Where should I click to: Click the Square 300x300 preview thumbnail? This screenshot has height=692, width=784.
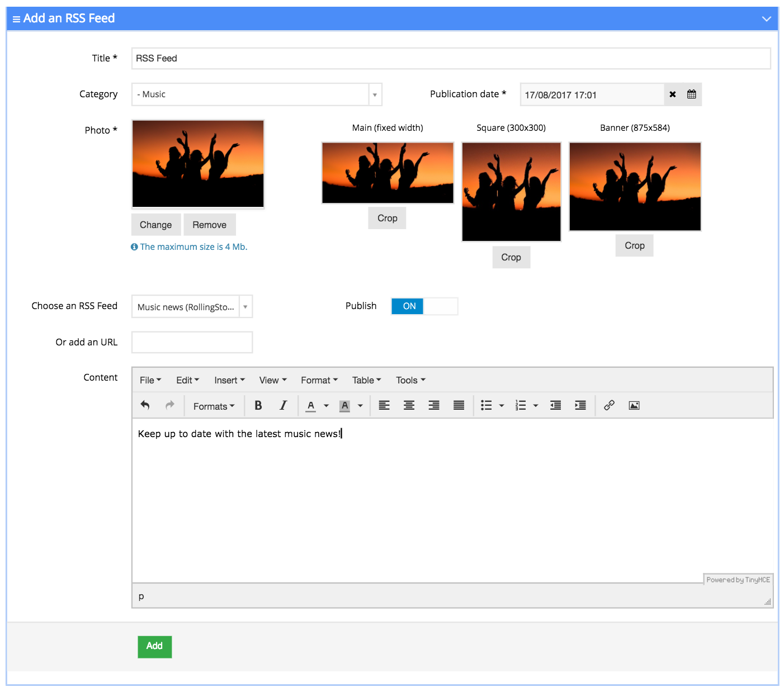tap(511, 192)
